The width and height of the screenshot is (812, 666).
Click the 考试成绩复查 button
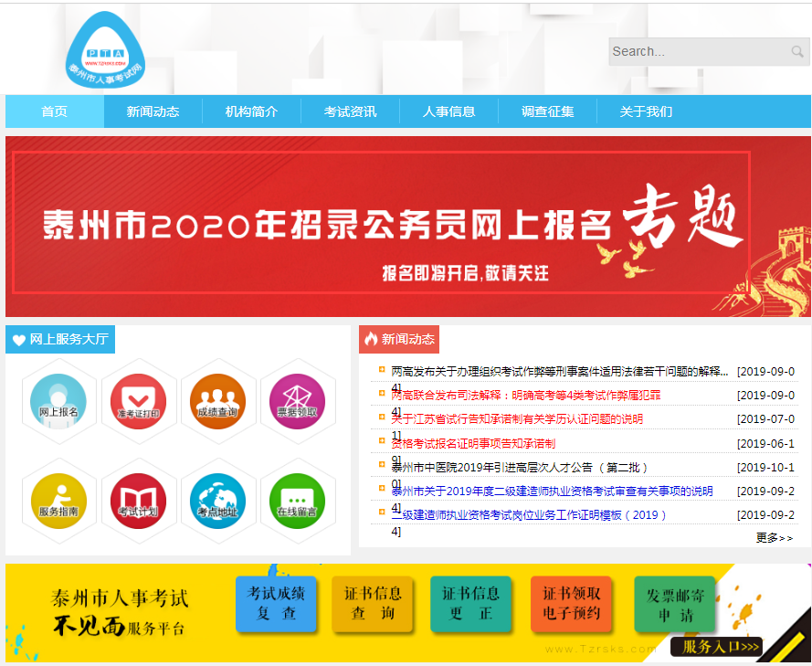(276, 603)
